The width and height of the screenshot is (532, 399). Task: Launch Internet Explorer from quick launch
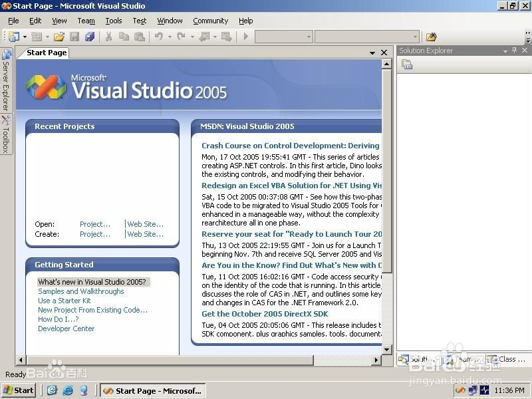tap(68, 390)
